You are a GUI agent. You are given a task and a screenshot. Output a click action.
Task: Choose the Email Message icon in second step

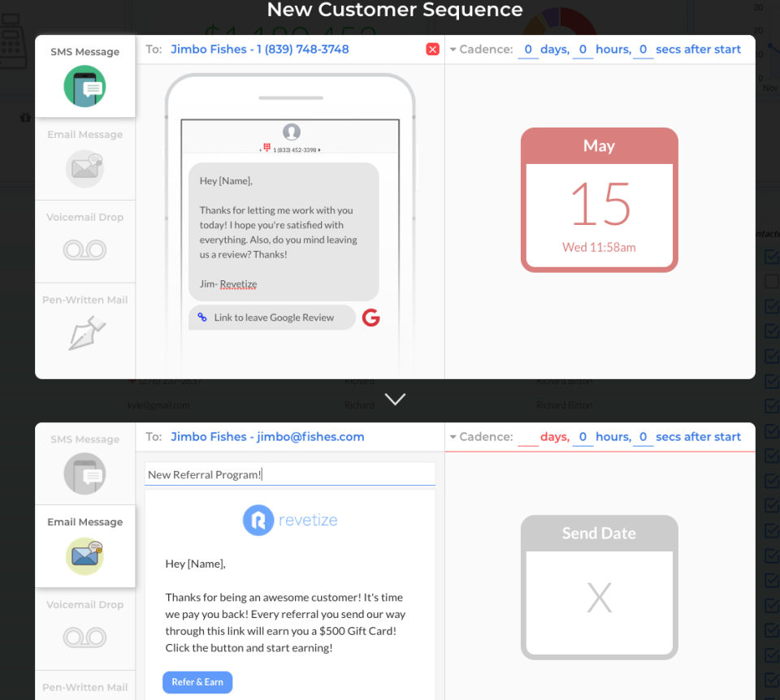pos(84,555)
